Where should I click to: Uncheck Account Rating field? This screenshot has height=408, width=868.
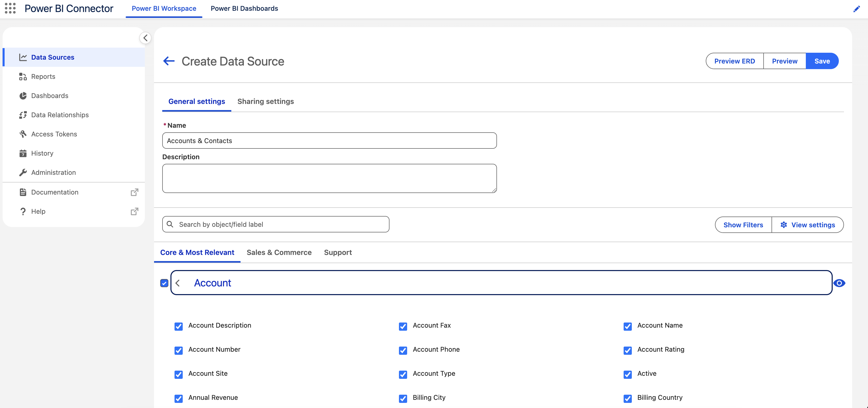click(627, 350)
